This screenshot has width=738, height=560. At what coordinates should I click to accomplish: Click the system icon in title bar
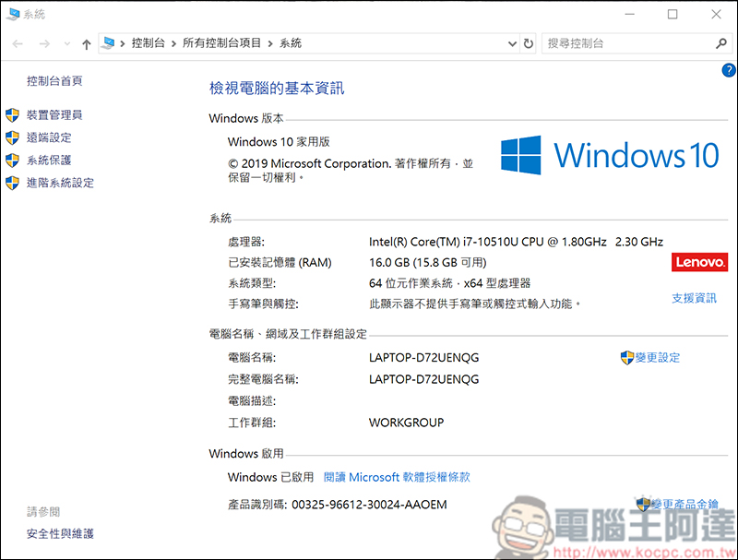(x=13, y=14)
